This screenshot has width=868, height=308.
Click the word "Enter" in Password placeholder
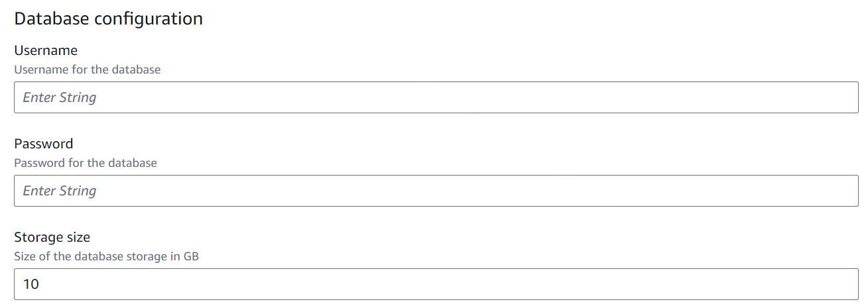(39, 191)
